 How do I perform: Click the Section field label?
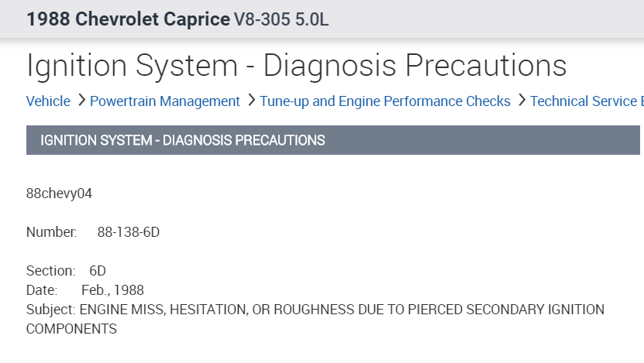point(50,271)
